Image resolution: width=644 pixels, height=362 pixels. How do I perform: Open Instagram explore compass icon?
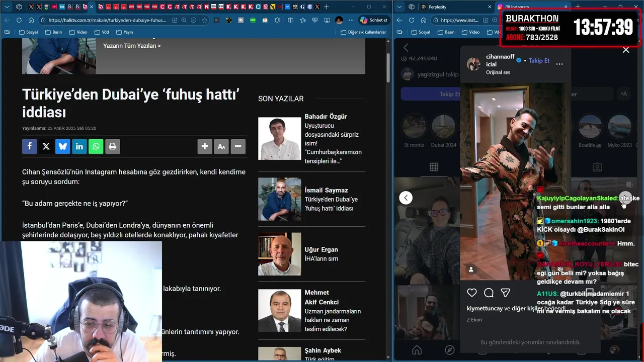pyautogui.click(x=450, y=350)
